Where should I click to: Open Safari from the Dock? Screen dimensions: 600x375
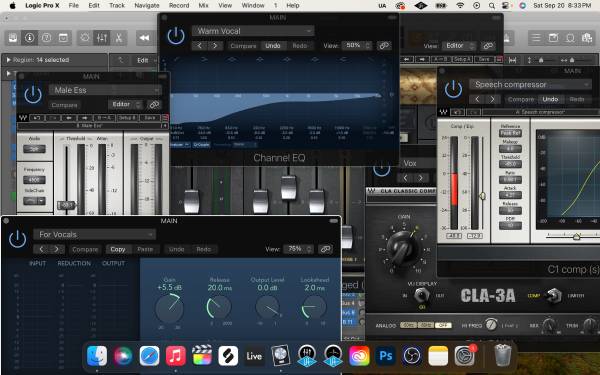[x=149, y=356]
